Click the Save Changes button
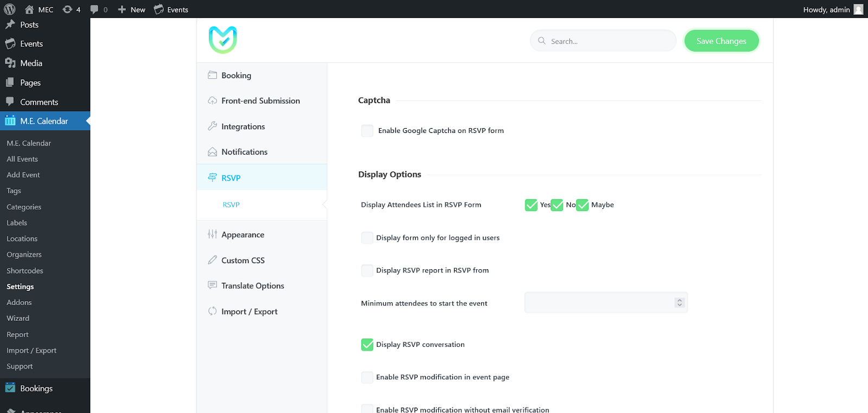868x413 pixels. pyautogui.click(x=721, y=41)
